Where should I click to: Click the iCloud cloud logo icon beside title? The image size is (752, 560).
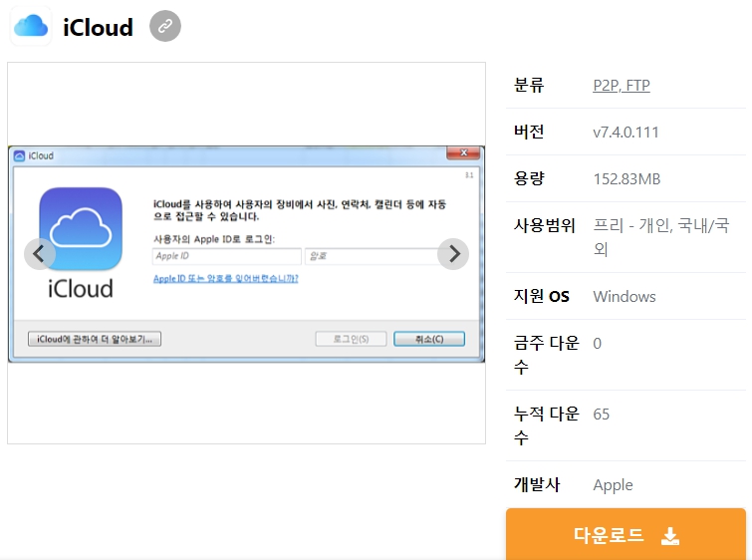tap(31, 26)
